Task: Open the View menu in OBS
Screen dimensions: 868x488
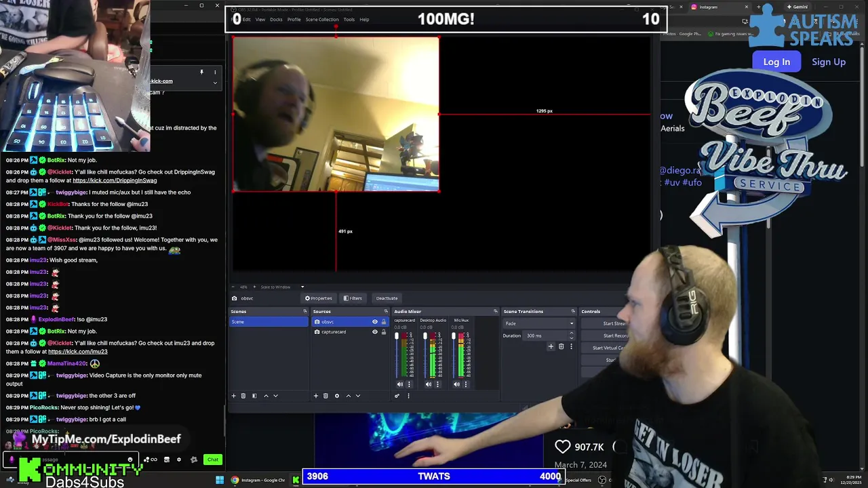Action: [260, 20]
